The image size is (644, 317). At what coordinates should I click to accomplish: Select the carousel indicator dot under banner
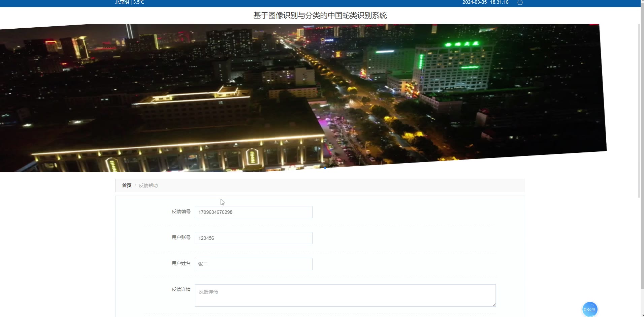point(325,168)
